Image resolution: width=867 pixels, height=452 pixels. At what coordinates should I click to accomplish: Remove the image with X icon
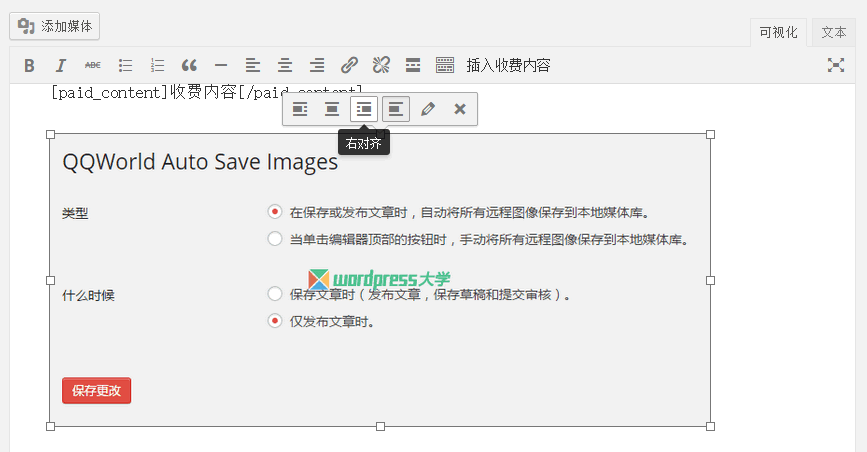point(459,109)
